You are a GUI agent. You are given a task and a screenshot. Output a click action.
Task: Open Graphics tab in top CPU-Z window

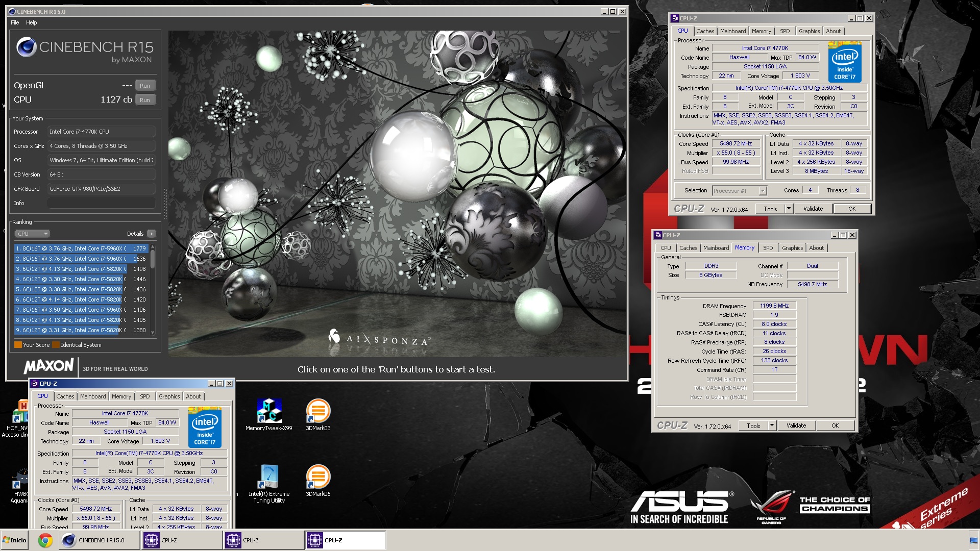(x=809, y=31)
